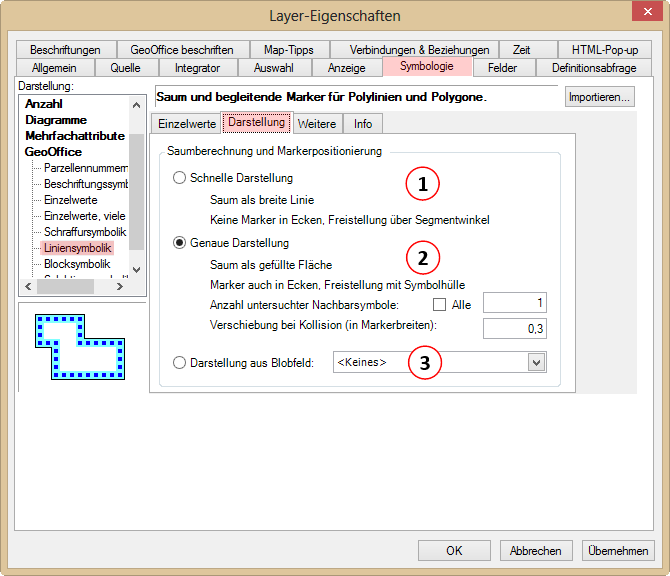Apply changes with Übernehmen

click(x=619, y=550)
